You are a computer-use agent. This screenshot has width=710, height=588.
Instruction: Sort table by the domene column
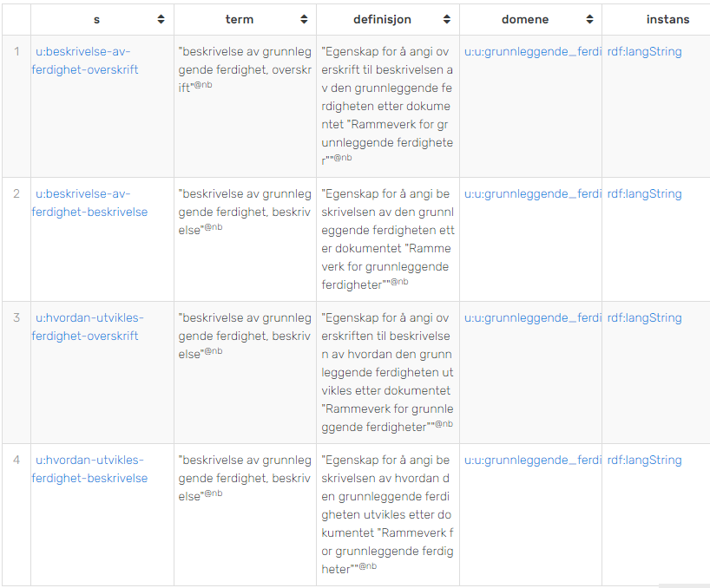589,19
